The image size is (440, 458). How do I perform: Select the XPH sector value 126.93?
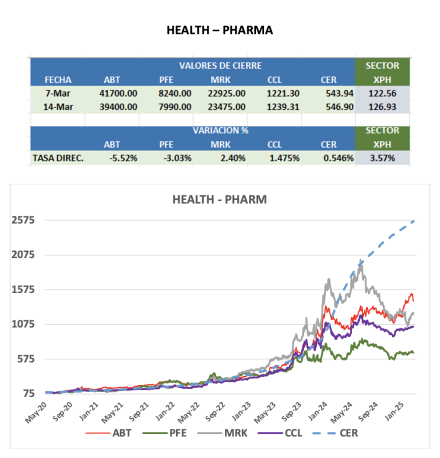pos(382,107)
